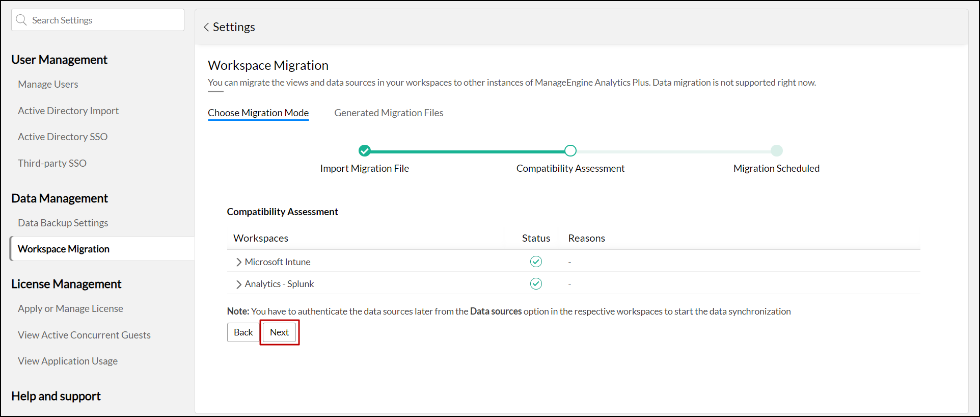Click Analytics - Splunk status checkmark icon

coord(536,283)
